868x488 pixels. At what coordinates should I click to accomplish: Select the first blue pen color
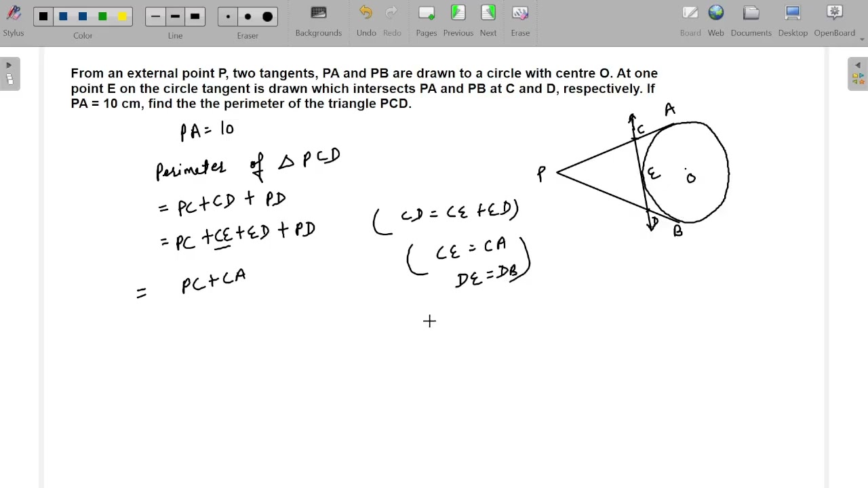click(x=63, y=16)
